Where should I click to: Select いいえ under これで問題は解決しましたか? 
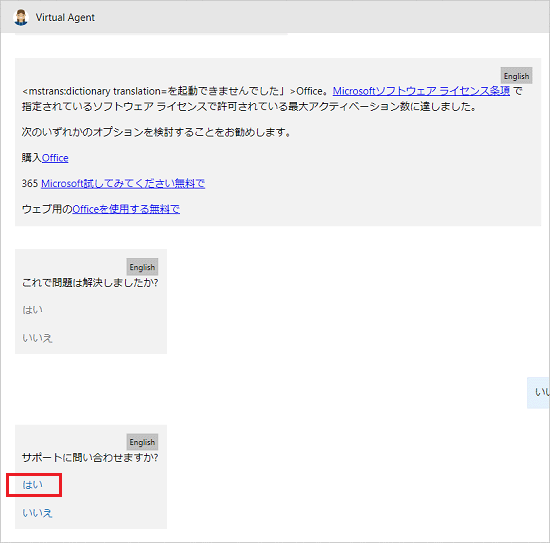click(37, 338)
